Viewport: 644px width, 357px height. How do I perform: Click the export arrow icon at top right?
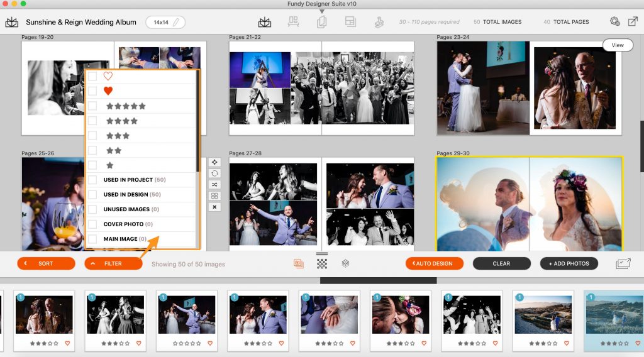pyautogui.click(x=633, y=21)
